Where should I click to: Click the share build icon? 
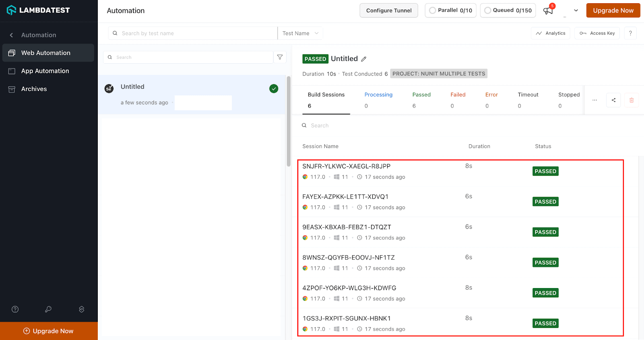pos(613,100)
